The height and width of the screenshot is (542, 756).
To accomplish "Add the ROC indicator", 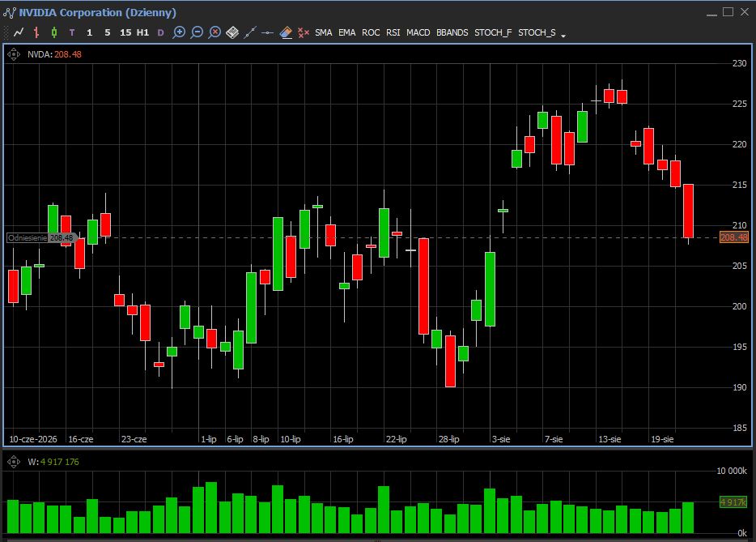I will click(371, 32).
